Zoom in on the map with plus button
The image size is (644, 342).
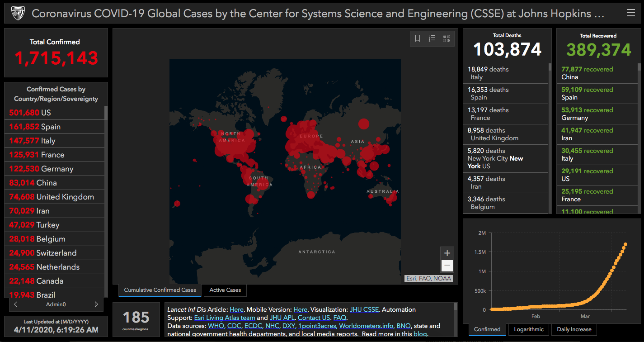[447, 253]
